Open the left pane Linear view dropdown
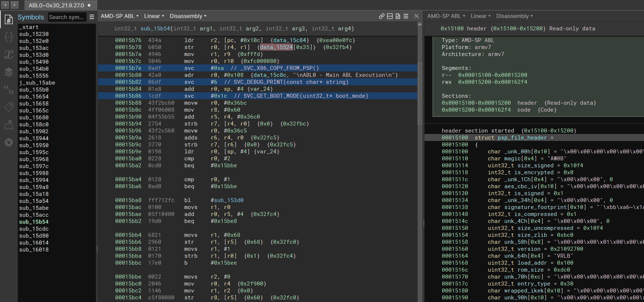644x302 pixels. pos(154,16)
